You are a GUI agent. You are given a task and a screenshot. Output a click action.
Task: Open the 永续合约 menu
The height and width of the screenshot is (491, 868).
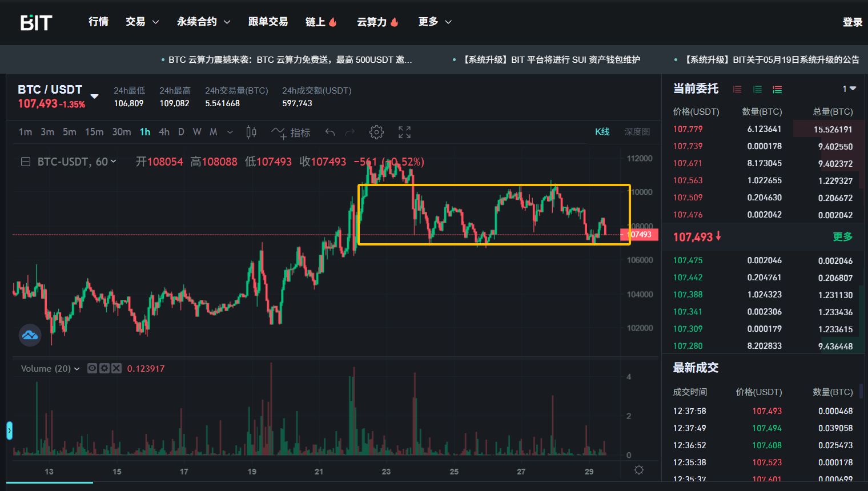pos(203,22)
